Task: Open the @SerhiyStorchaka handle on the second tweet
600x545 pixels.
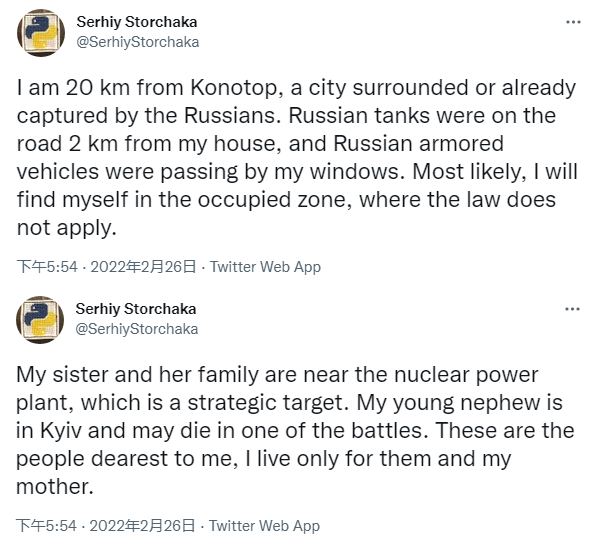Action: coord(137,329)
